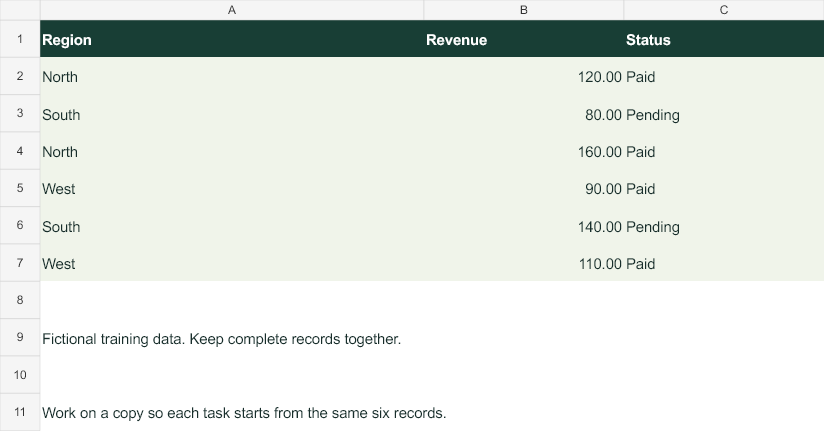Viewport: 824px width, 431px height.
Task: Select row 6 header
Action: (x=20, y=225)
